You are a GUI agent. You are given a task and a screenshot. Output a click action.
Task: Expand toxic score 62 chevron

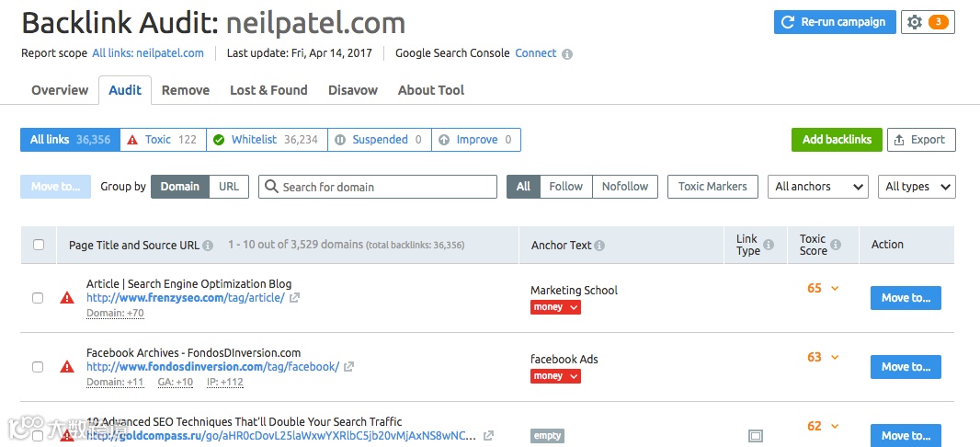[835, 426]
